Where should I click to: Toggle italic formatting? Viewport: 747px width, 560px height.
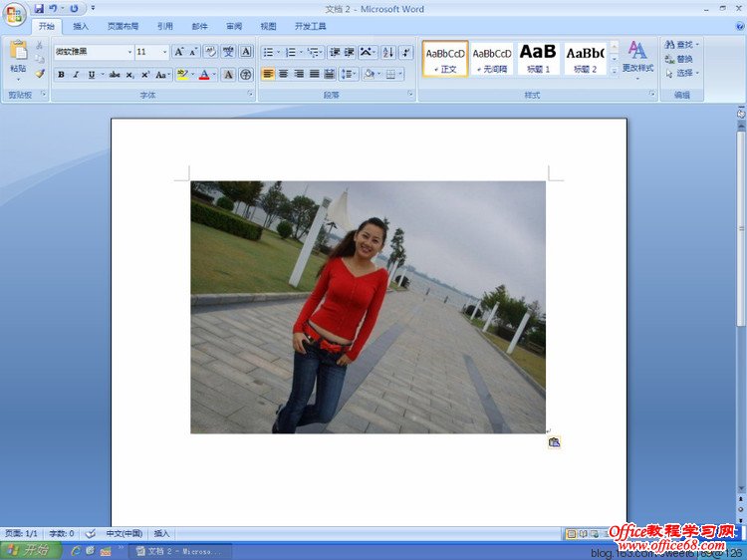pyautogui.click(x=76, y=75)
